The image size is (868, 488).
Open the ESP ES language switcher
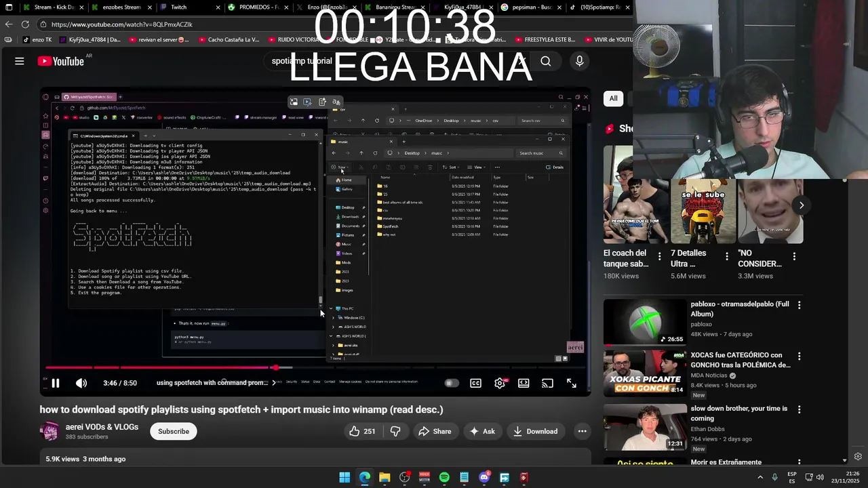(x=792, y=477)
